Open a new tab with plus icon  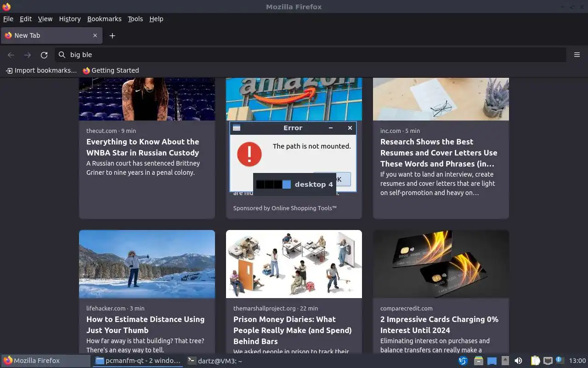tap(112, 35)
